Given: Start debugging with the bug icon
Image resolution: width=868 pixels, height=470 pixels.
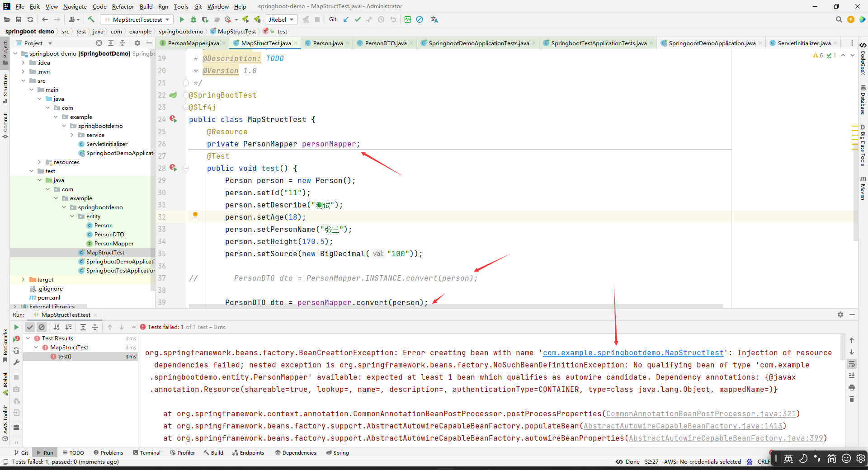Looking at the screenshot, I should tap(193, 19).
